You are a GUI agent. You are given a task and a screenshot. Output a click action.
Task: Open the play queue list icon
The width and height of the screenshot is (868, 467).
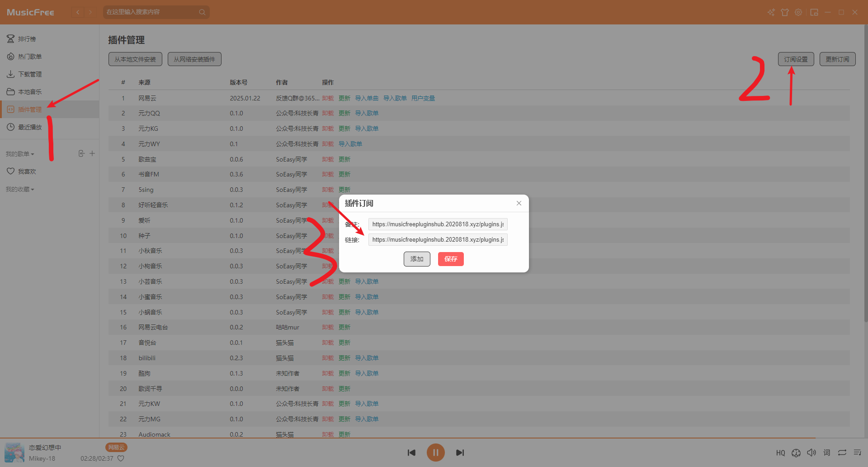pyautogui.click(x=858, y=453)
